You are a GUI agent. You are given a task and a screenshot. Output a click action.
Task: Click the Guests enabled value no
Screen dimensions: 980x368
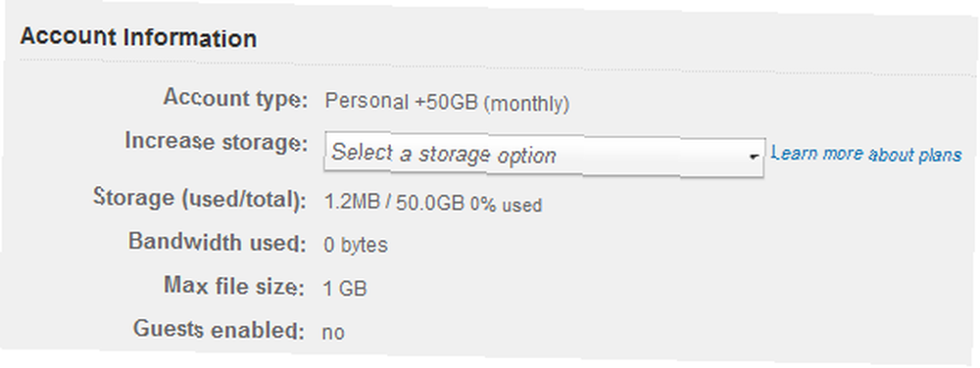pos(333,333)
